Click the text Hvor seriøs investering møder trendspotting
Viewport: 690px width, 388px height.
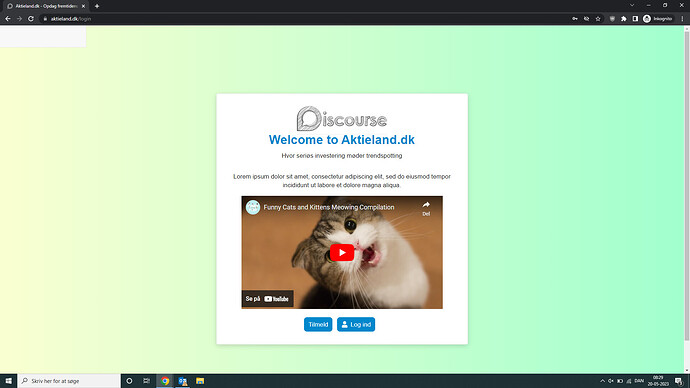click(341, 156)
